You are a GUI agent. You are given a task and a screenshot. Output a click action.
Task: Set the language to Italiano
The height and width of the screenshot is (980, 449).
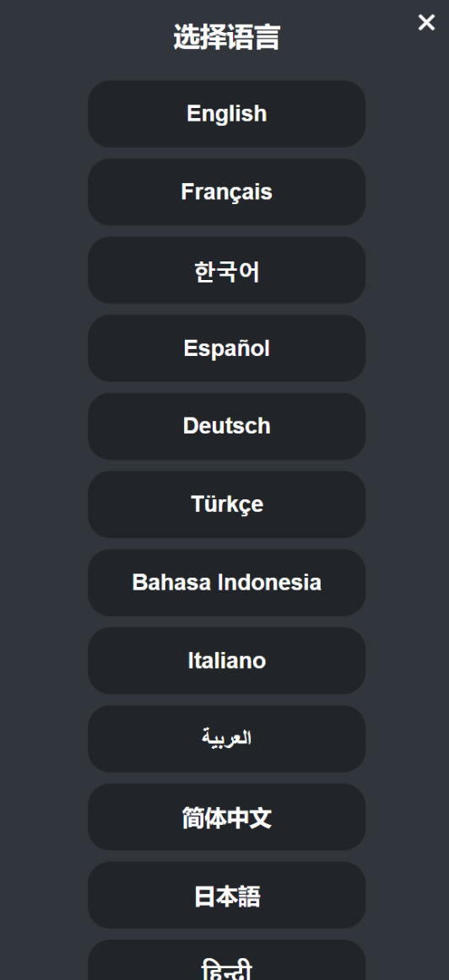click(226, 660)
